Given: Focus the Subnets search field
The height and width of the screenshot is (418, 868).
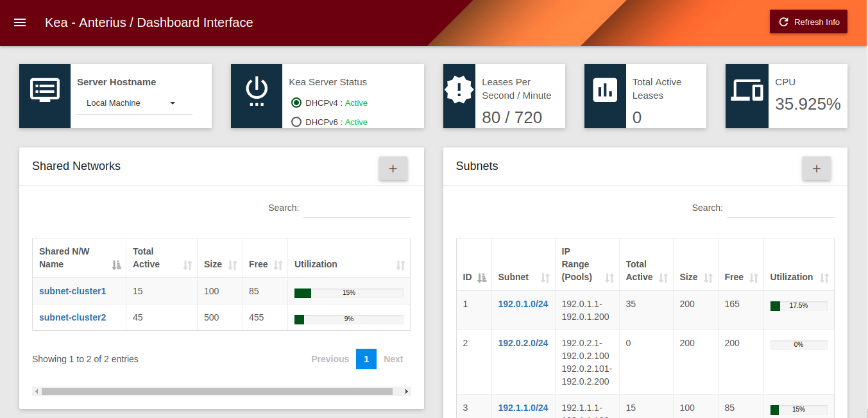Looking at the screenshot, I should pos(781,208).
